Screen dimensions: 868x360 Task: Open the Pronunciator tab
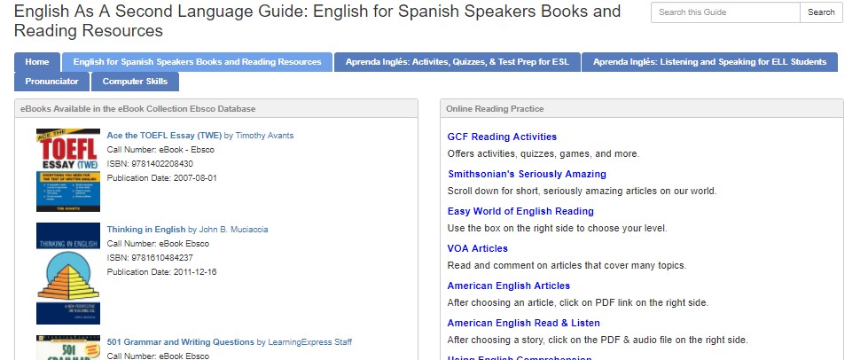click(51, 82)
